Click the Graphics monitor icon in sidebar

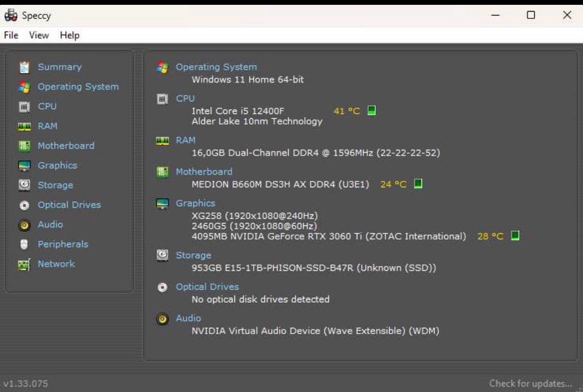coord(24,166)
